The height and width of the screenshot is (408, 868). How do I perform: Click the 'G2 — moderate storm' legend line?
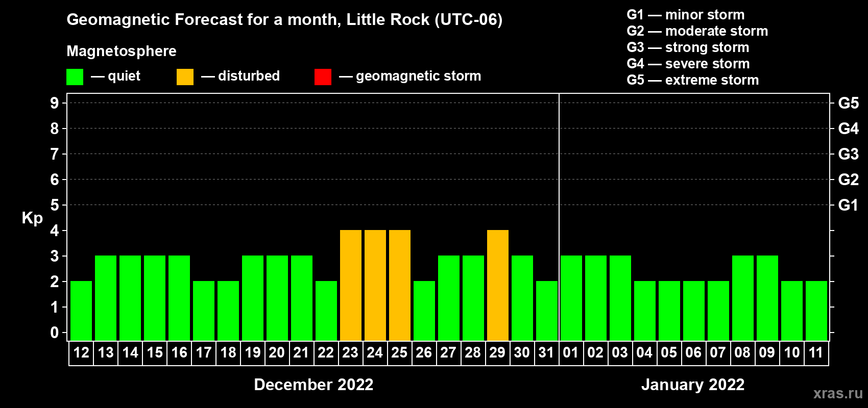pyautogui.click(x=697, y=31)
